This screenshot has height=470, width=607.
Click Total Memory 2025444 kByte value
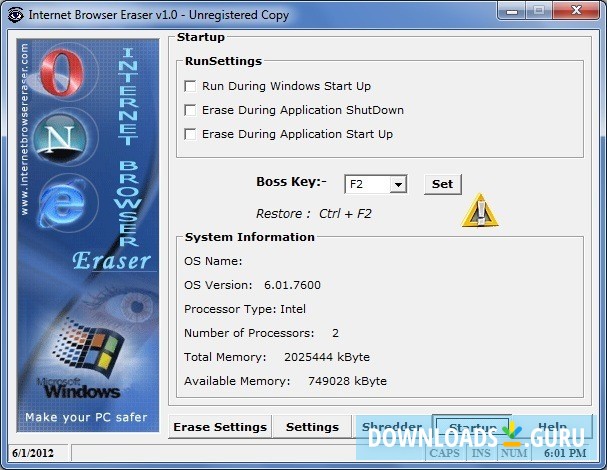(x=327, y=357)
